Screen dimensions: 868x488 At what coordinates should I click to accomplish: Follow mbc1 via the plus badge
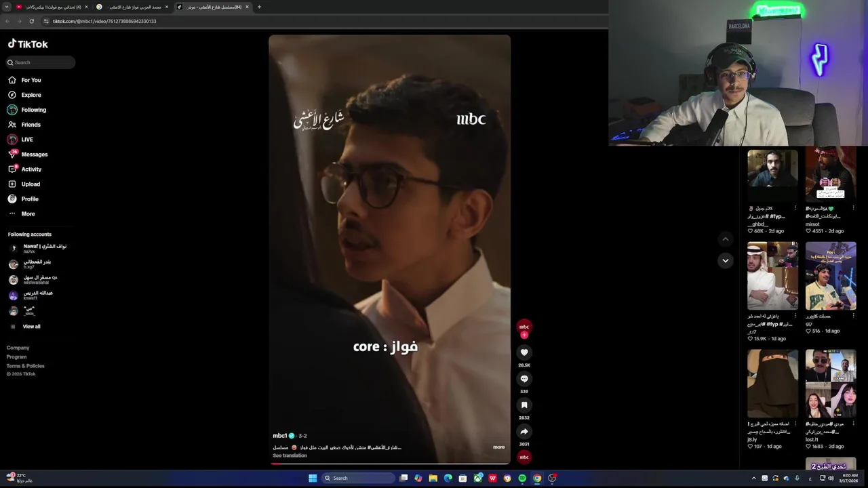(x=524, y=335)
